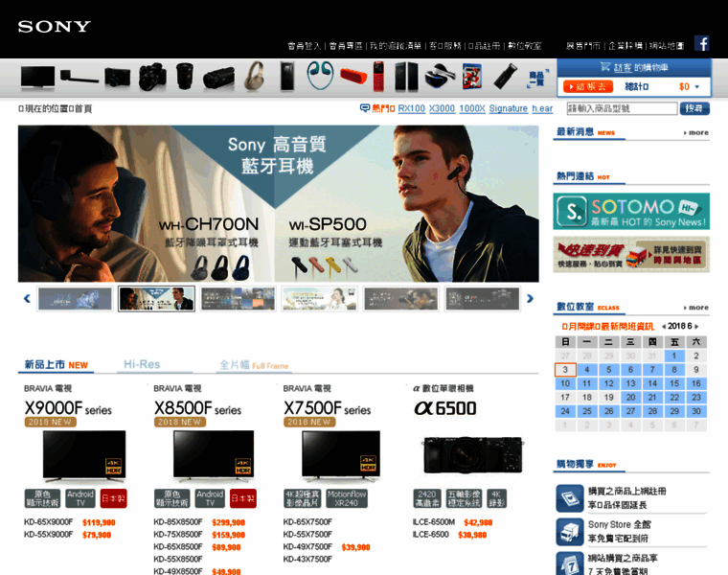The image size is (728, 575).
Task: Open the red voice recorder icon
Action: 378,76
